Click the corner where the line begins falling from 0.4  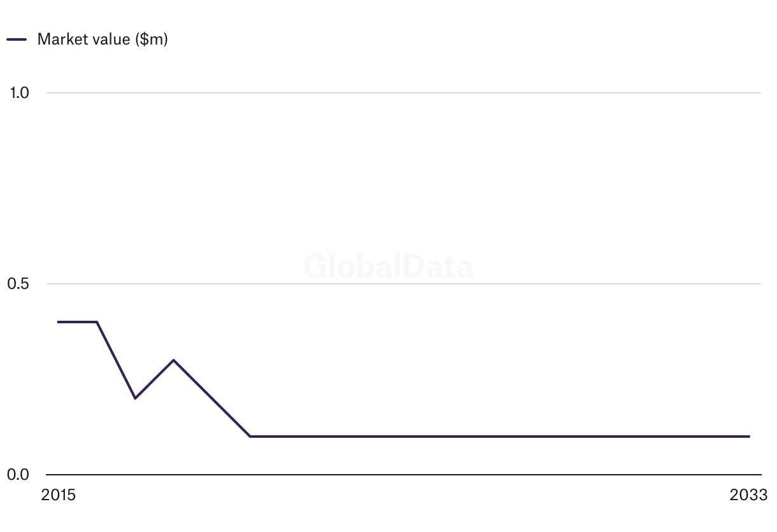[x=97, y=322]
